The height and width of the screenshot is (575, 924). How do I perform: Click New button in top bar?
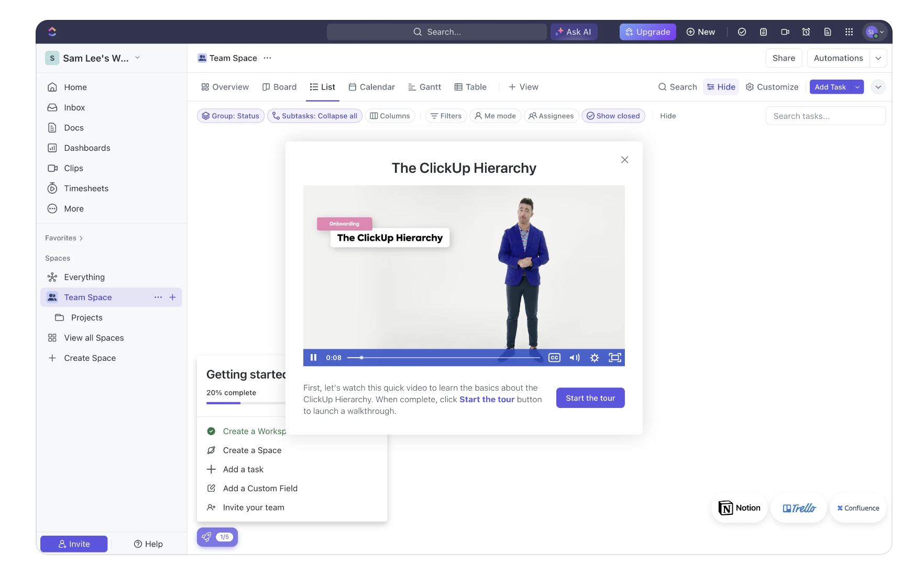click(701, 32)
